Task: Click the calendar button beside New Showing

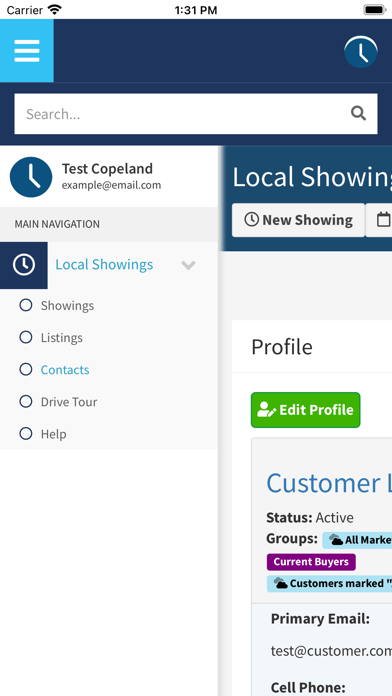Action: [x=380, y=220]
